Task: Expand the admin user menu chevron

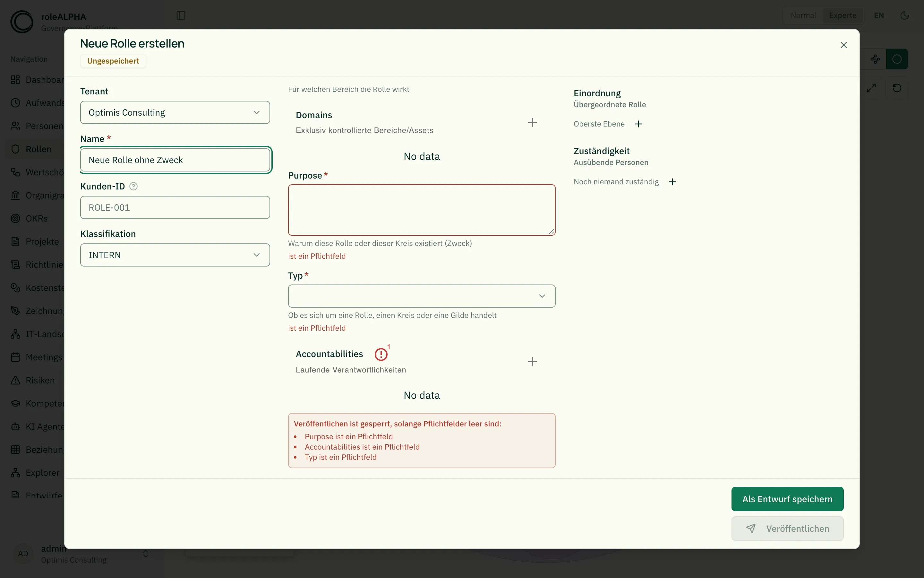Action: pyautogui.click(x=145, y=554)
